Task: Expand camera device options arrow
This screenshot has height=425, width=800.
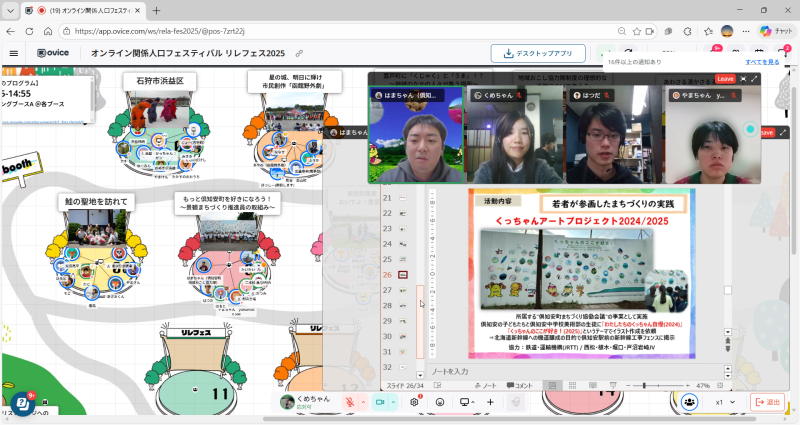Action: click(x=394, y=402)
